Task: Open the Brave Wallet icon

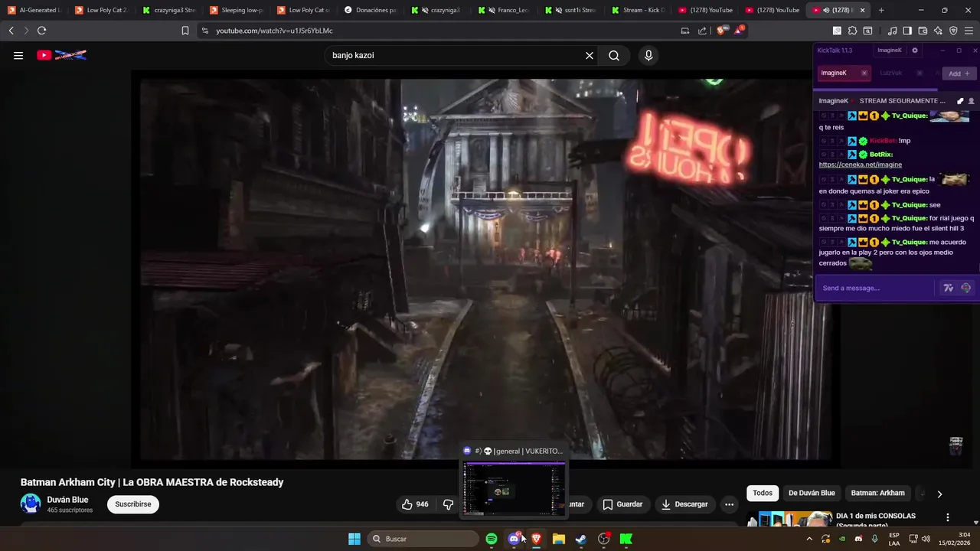Action: tap(923, 31)
